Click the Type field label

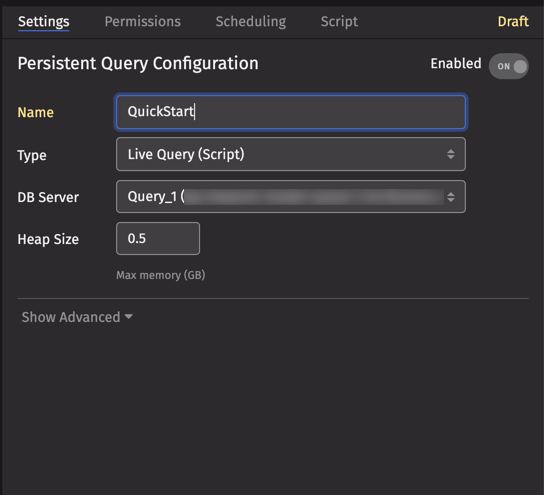(32, 155)
